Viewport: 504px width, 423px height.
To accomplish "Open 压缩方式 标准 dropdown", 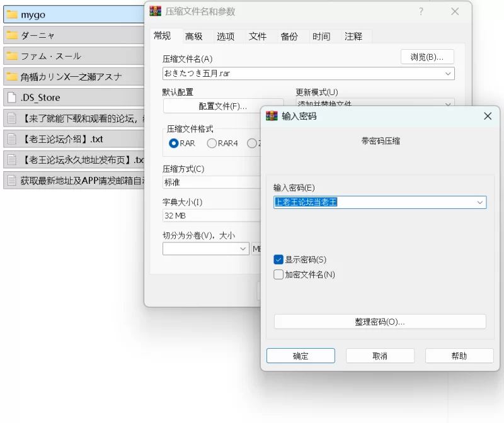I will click(x=212, y=183).
